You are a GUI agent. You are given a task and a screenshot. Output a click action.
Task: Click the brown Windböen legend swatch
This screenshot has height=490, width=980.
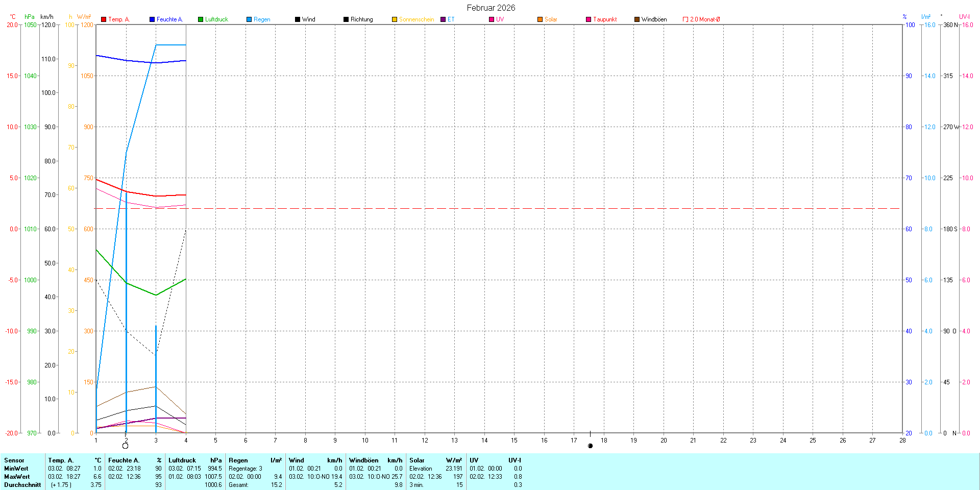(637, 19)
